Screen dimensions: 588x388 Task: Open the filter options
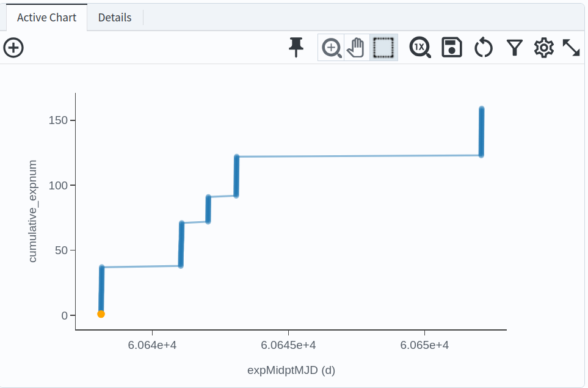click(x=515, y=47)
